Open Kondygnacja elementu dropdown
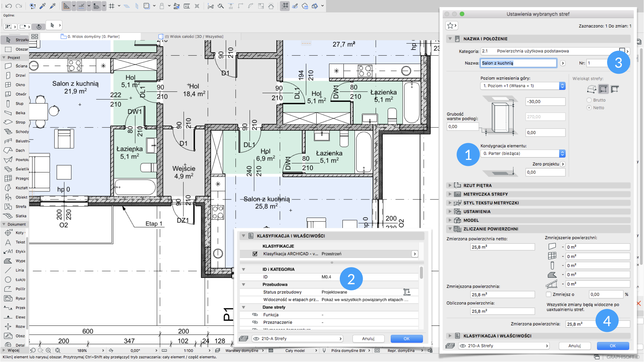The height and width of the screenshot is (362, 644). (523, 154)
